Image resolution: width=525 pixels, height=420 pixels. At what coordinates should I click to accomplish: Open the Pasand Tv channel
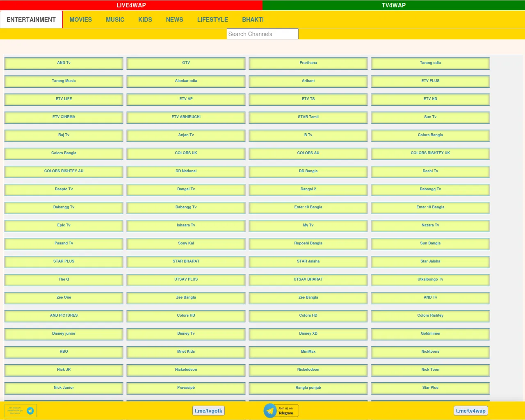pyautogui.click(x=64, y=244)
